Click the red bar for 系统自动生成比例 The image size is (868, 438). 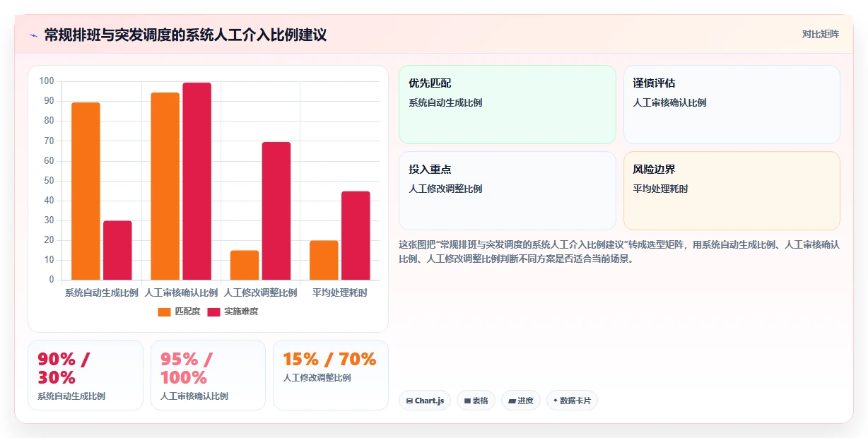pos(117,251)
